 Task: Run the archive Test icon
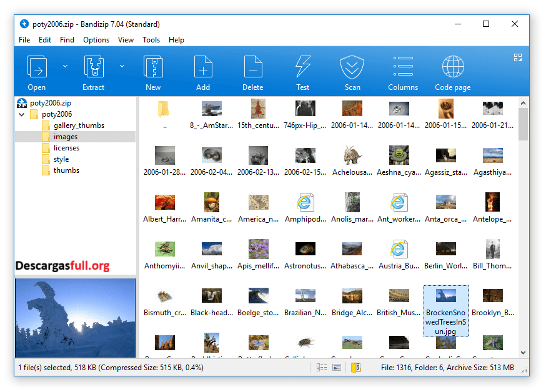pyautogui.click(x=303, y=66)
